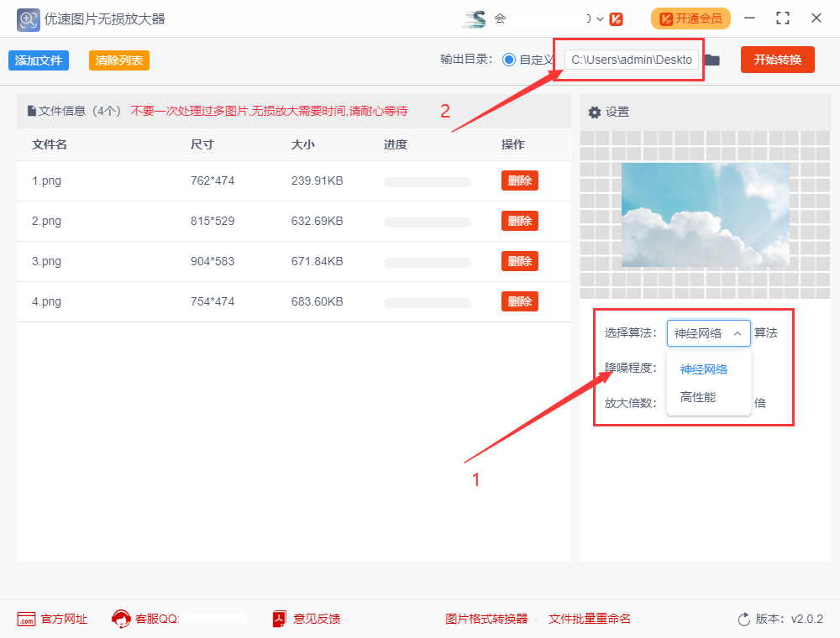This screenshot has height=638, width=840.
Task: Click the progress bar for 1.png
Action: (427, 180)
